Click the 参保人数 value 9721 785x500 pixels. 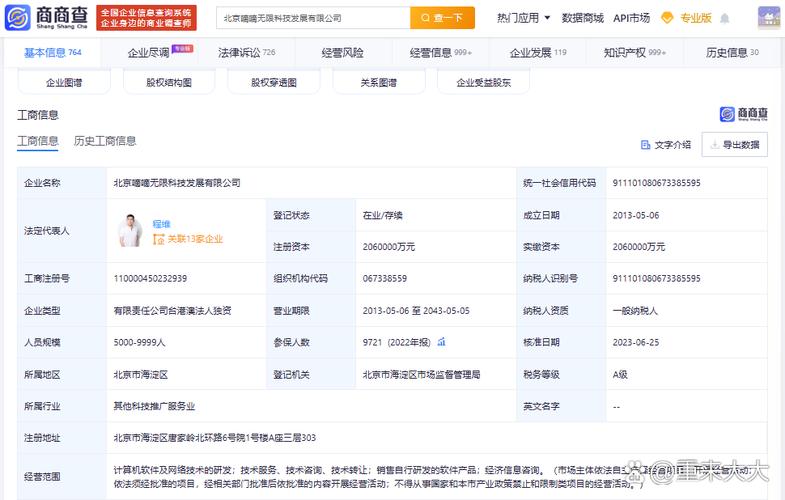(372, 342)
